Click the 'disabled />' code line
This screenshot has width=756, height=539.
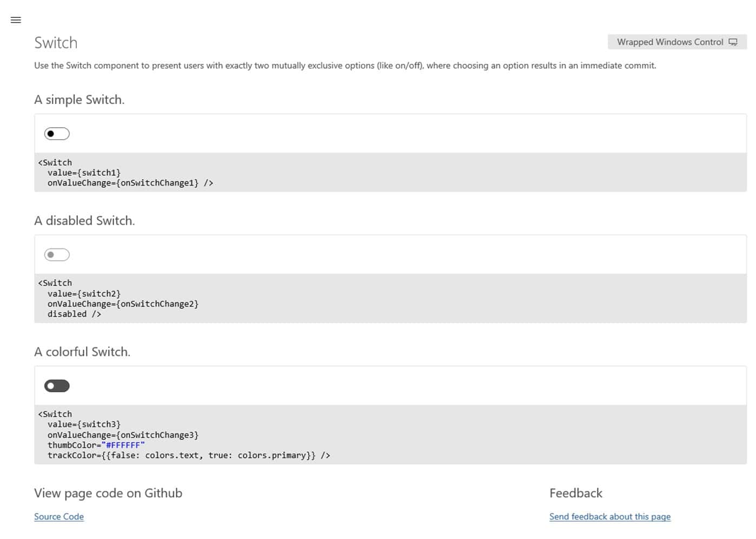point(74,314)
